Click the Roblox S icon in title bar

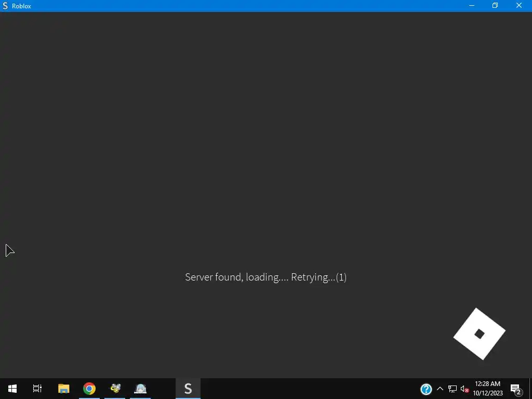5,6
